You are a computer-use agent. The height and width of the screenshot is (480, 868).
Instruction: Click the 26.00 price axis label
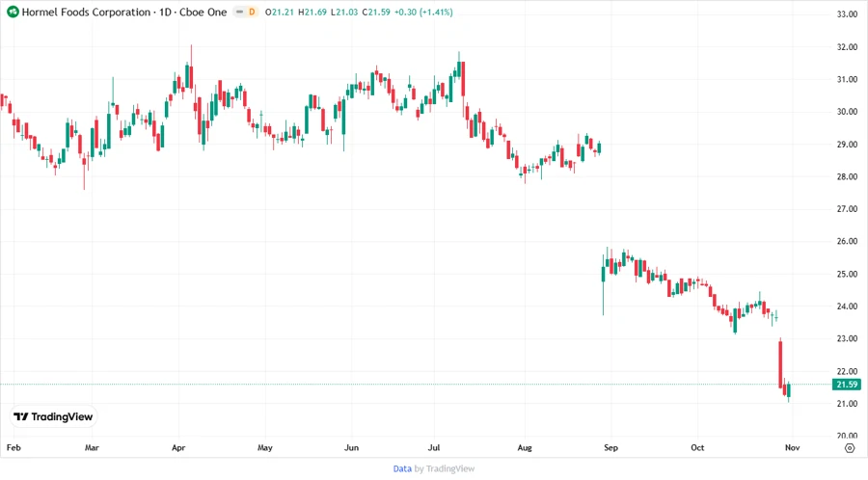847,242
